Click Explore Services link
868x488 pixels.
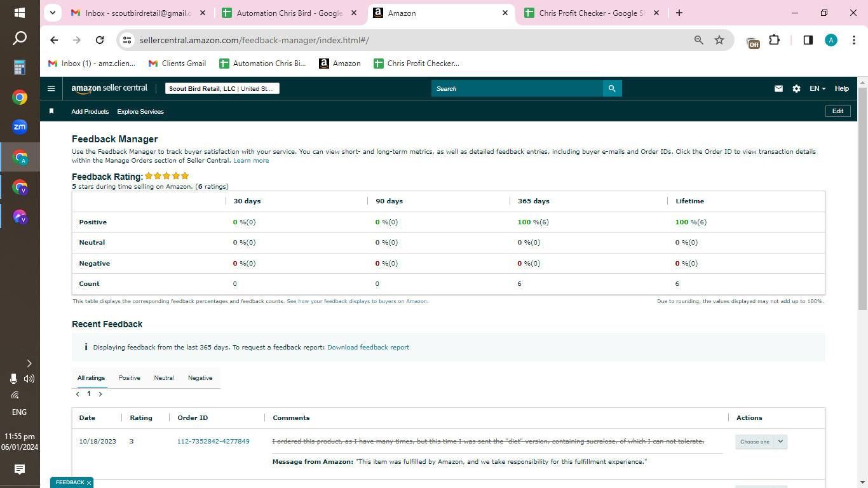click(x=140, y=112)
